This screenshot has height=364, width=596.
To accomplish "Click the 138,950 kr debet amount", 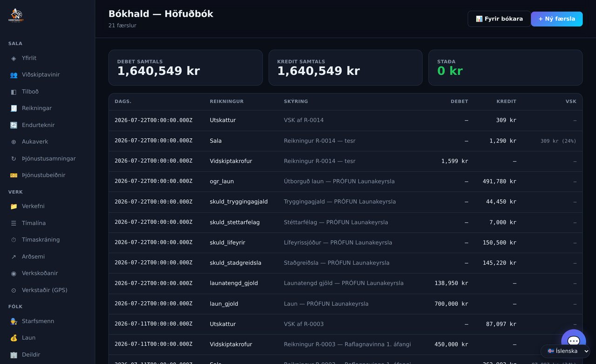I will coord(451,283).
